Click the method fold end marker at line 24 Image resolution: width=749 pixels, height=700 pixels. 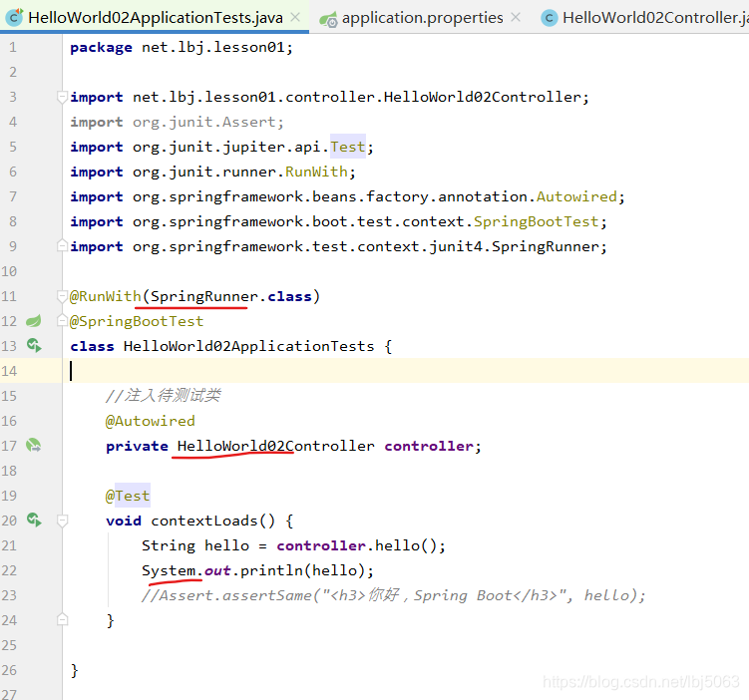[x=62, y=620]
